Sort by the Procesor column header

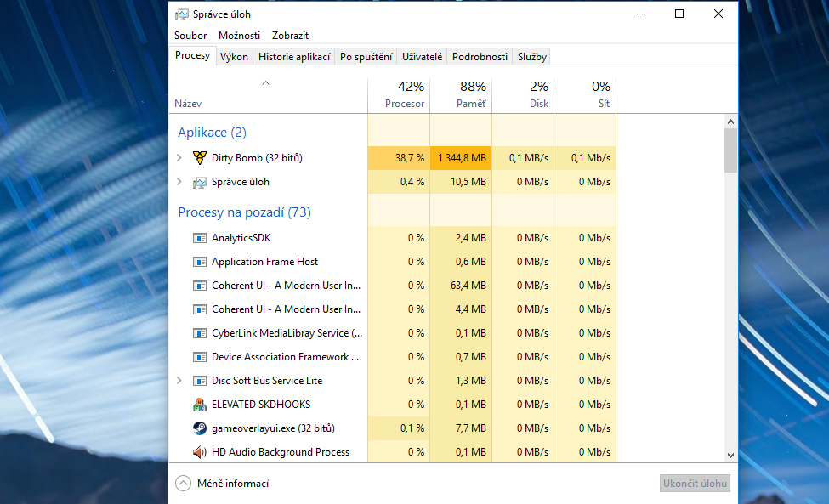[x=399, y=96]
